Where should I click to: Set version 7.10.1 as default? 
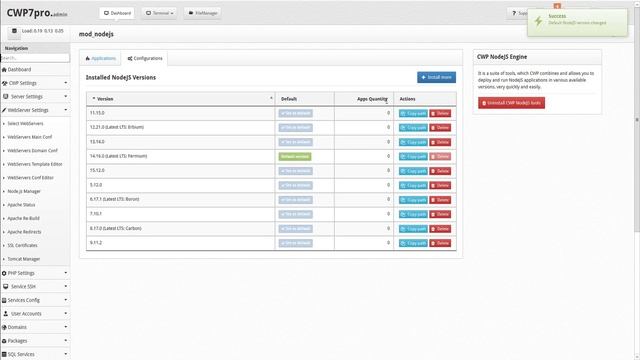[296, 214]
